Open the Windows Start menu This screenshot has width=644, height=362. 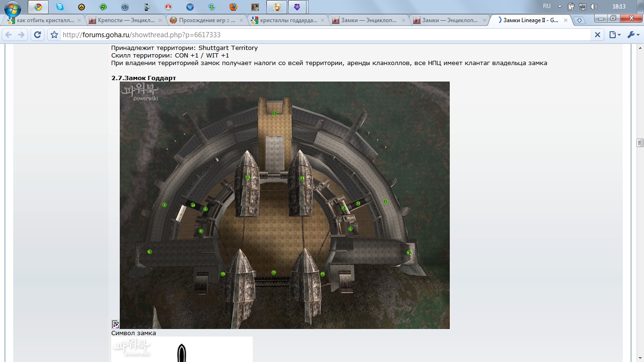point(13,8)
